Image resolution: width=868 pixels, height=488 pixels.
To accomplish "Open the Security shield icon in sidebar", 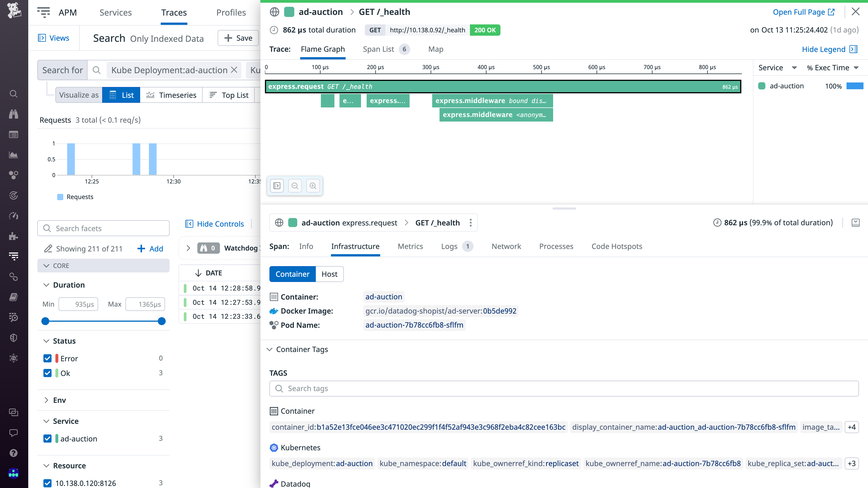I will tap(14, 338).
